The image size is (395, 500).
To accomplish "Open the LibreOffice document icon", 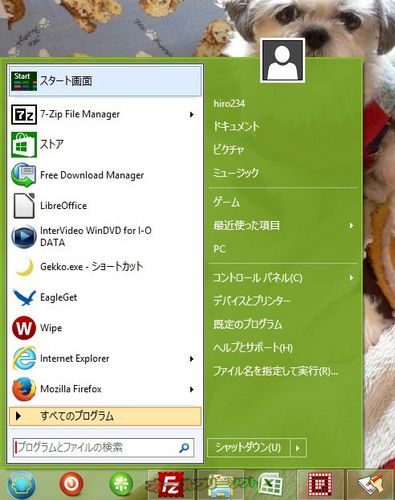I will (x=24, y=206).
